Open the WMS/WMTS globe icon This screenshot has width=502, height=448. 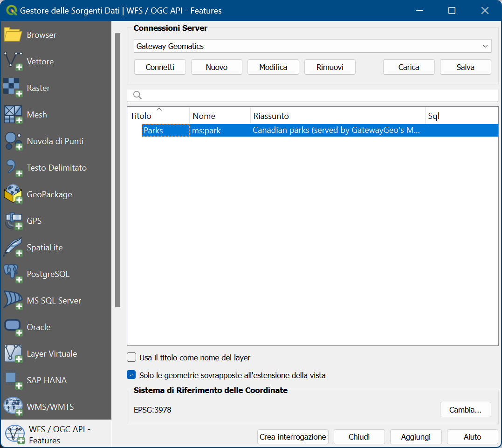13,407
